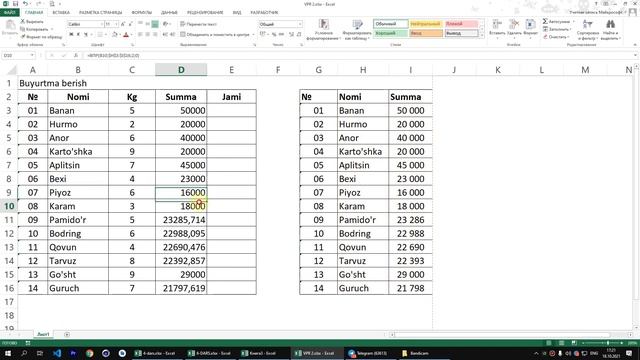This screenshot has width=640, height=360.
Task: Open the Fill (Заполнить) dropdown
Action: pyautogui.click(x=558, y=29)
